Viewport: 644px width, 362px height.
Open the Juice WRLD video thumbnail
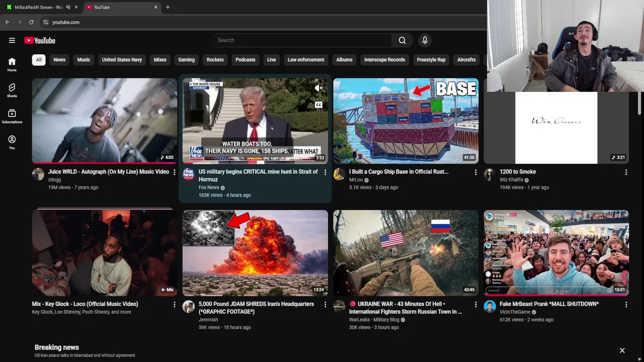point(105,121)
